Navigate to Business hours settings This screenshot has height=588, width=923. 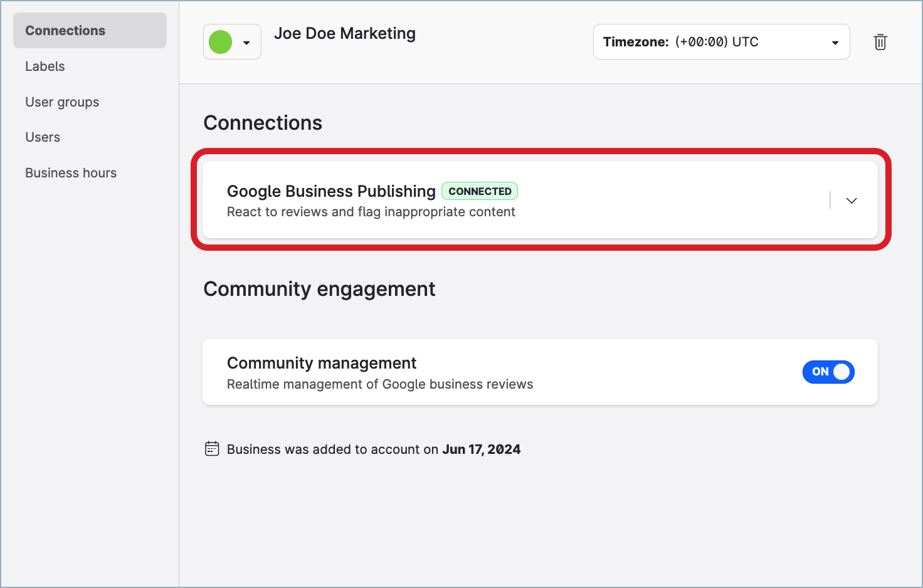click(x=71, y=173)
